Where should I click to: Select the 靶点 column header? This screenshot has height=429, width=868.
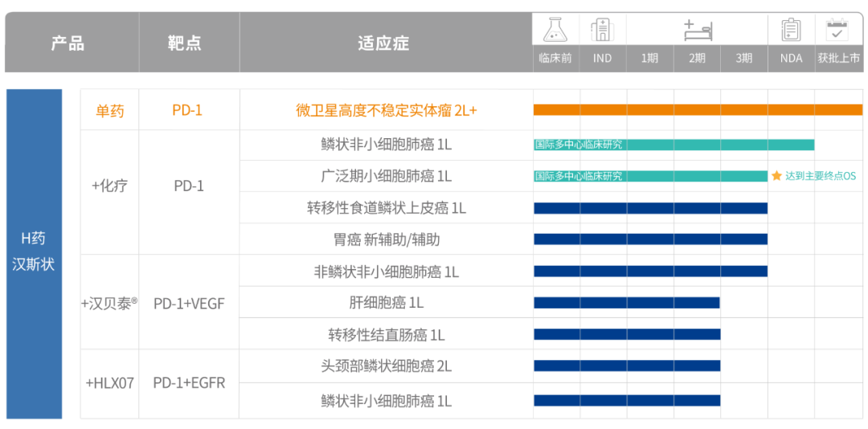point(185,43)
